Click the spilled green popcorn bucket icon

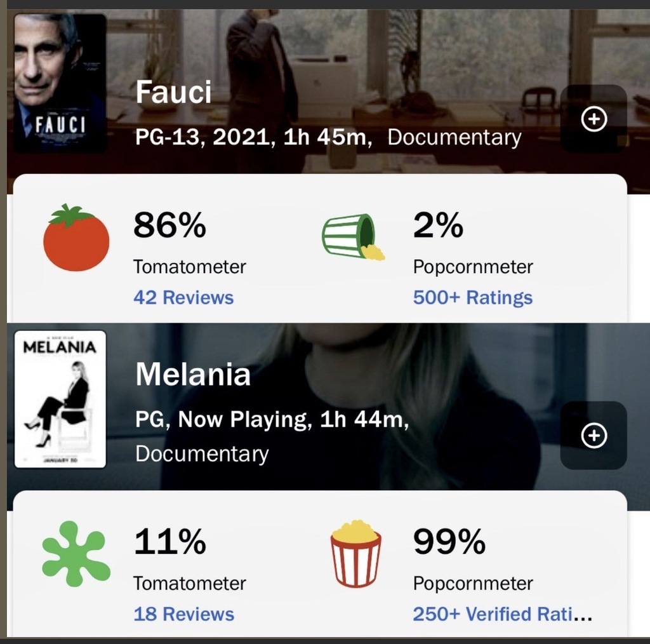tap(352, 236)
